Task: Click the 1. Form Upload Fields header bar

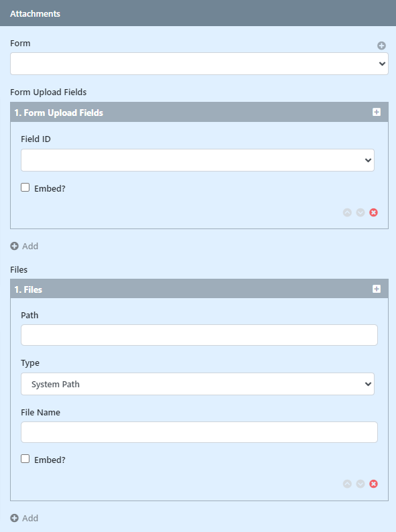Action: 199,113
